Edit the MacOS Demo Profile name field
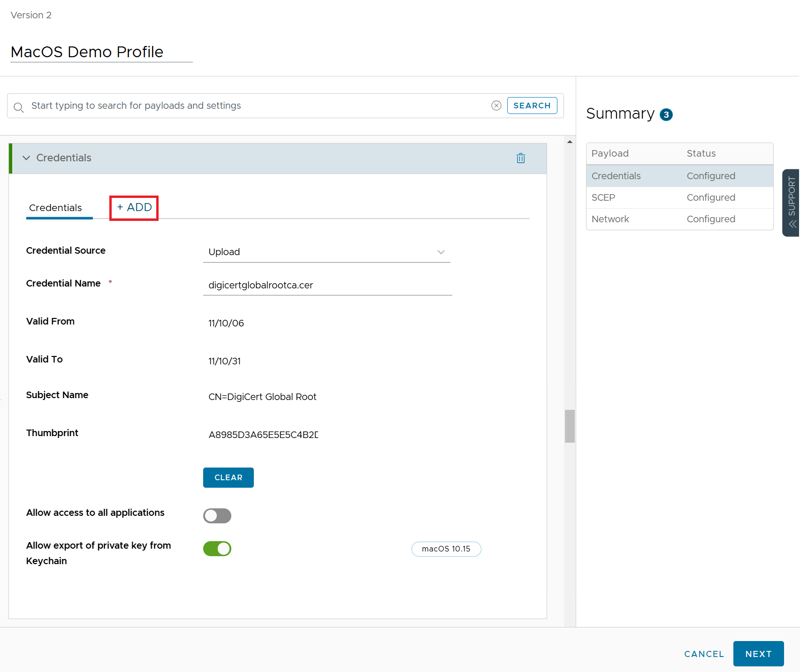This screenshot has height=672, width=800. pyautogui.click(x=101, y=52)
